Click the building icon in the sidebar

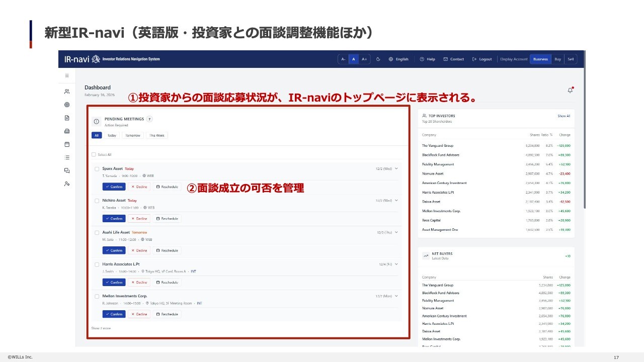67,131
